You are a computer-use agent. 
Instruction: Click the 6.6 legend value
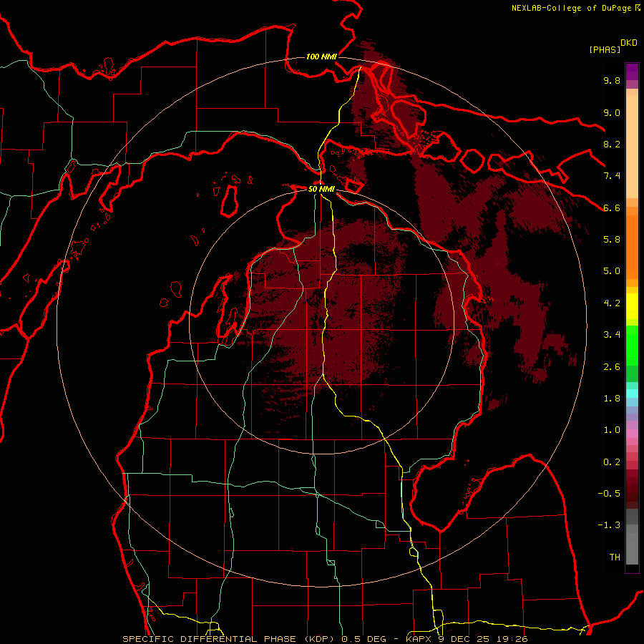pyautogui.click(x=612, y=208)
